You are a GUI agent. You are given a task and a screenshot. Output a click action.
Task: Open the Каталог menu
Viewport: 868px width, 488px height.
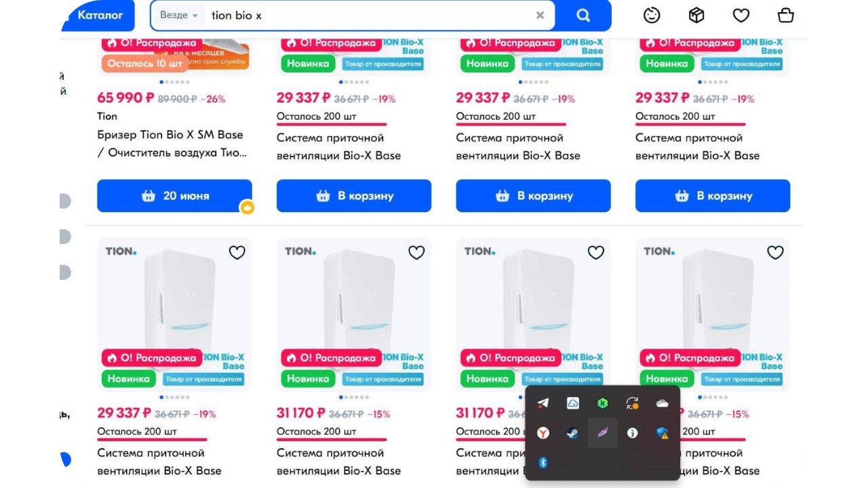(x=100, y=15)
